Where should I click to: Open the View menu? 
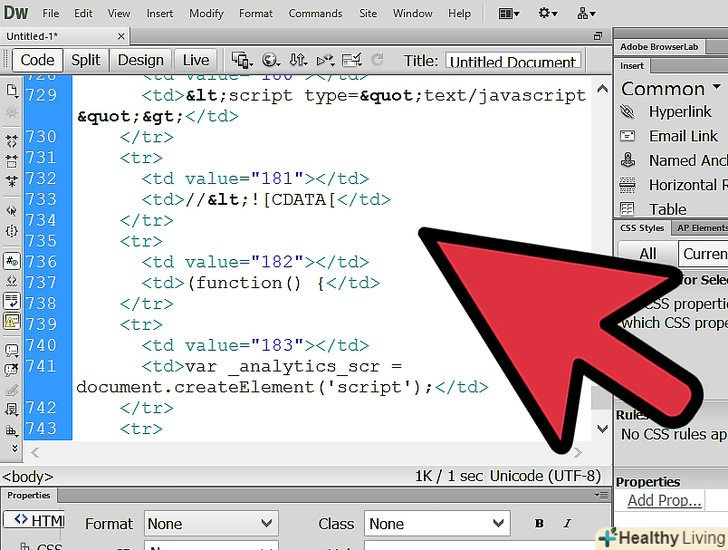point(119,13)
